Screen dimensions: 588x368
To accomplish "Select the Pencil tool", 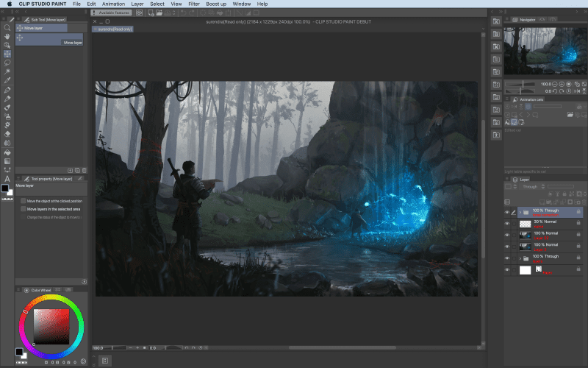I will (x=7, y=99).
